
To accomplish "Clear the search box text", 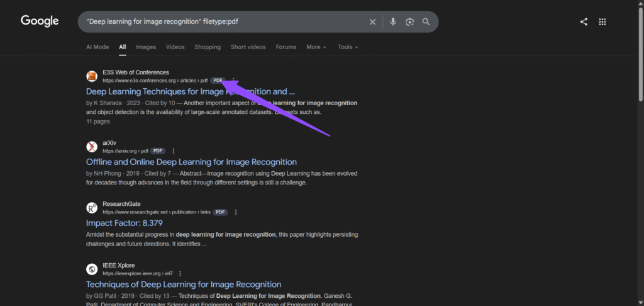I will tap(372, 22).
